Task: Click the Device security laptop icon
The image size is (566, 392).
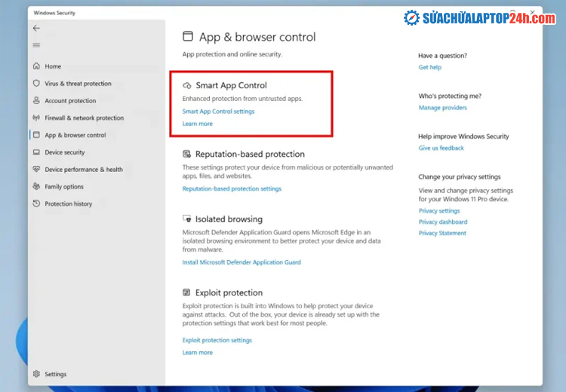Action: [x=36, y=152]
